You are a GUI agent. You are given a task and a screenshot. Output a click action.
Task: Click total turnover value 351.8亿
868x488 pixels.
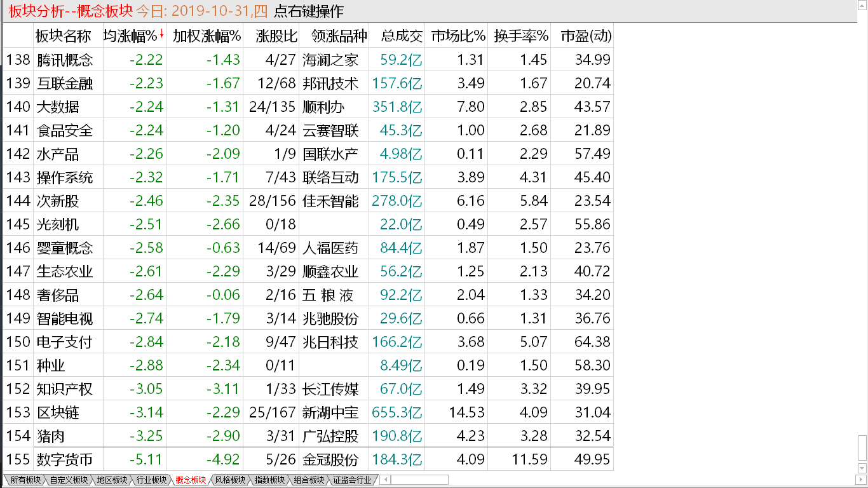point(397,107)
